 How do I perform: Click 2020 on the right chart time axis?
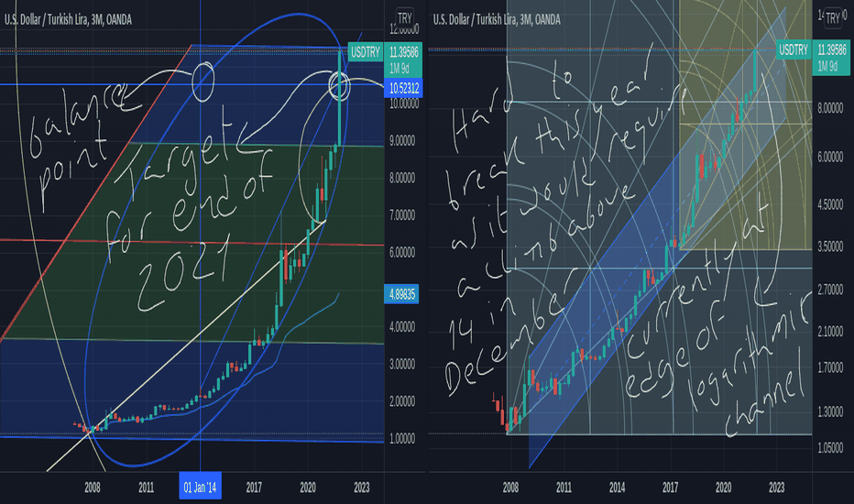point(723,488)
